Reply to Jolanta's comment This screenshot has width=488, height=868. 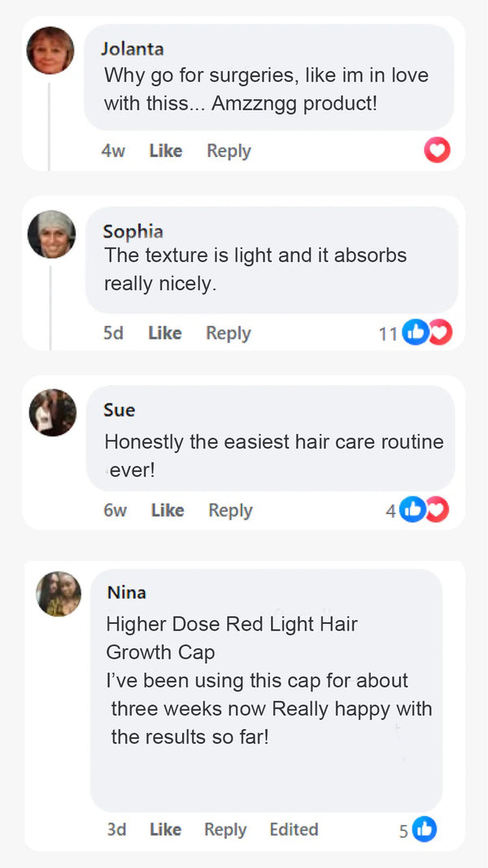click(229, 150)
